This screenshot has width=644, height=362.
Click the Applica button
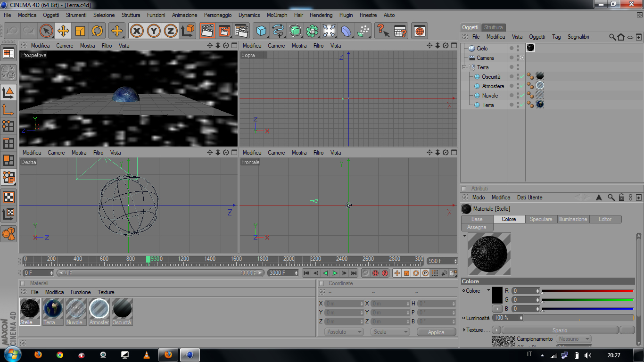pos(436,332)
